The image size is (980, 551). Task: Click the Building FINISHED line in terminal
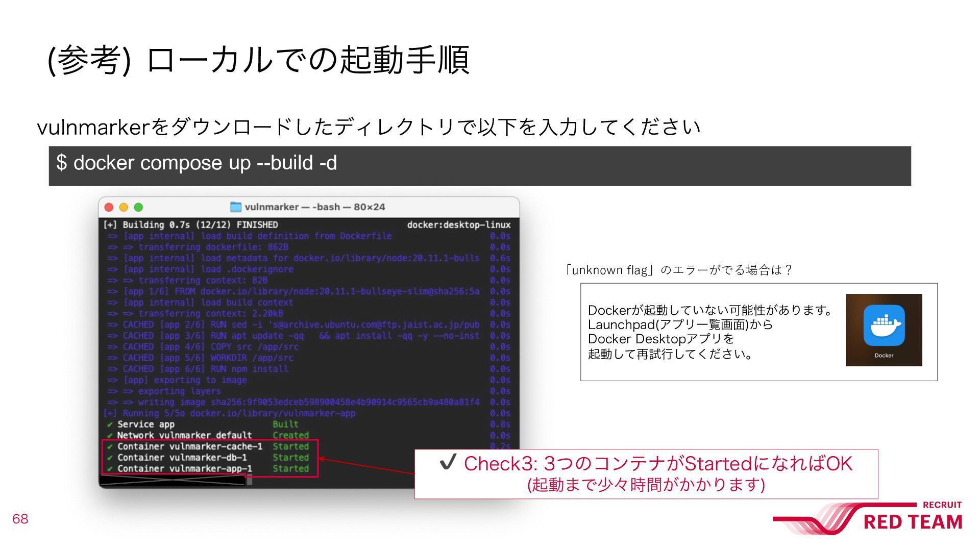(x=190, y=225)
